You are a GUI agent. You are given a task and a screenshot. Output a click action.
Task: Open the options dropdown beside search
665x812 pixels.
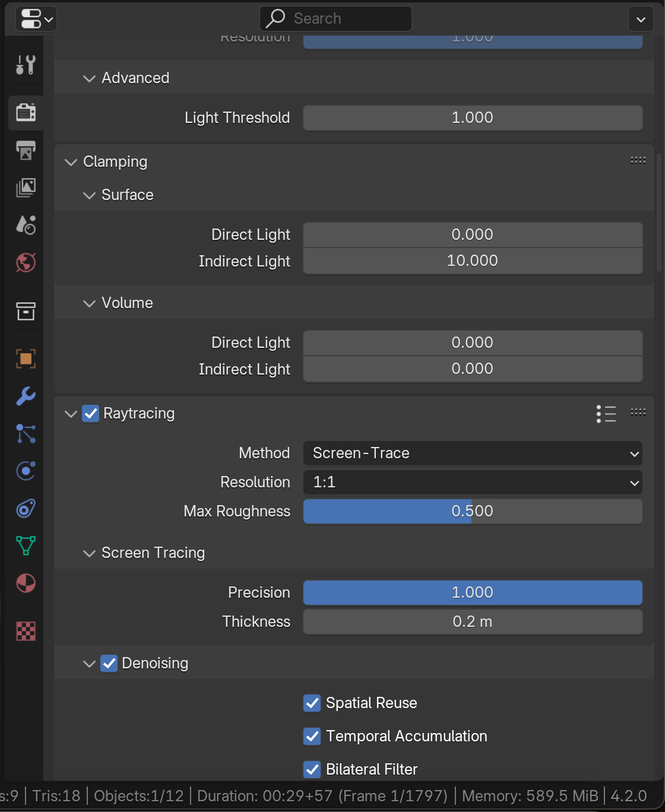pos(641,20)
